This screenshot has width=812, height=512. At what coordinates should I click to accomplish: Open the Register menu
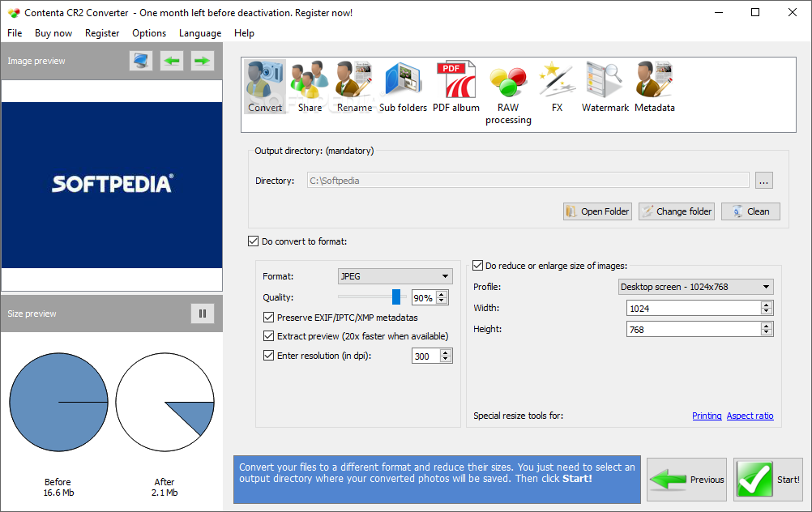tap(102, 33)
